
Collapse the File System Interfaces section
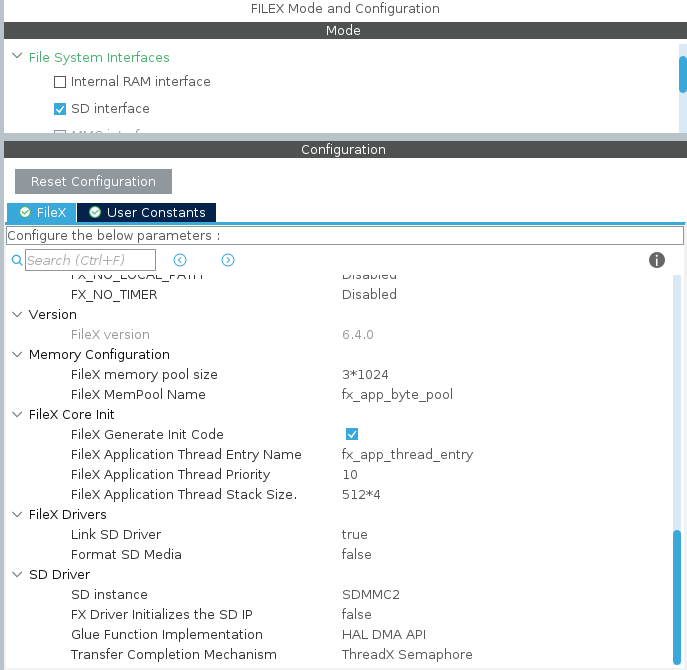point(17,56)
